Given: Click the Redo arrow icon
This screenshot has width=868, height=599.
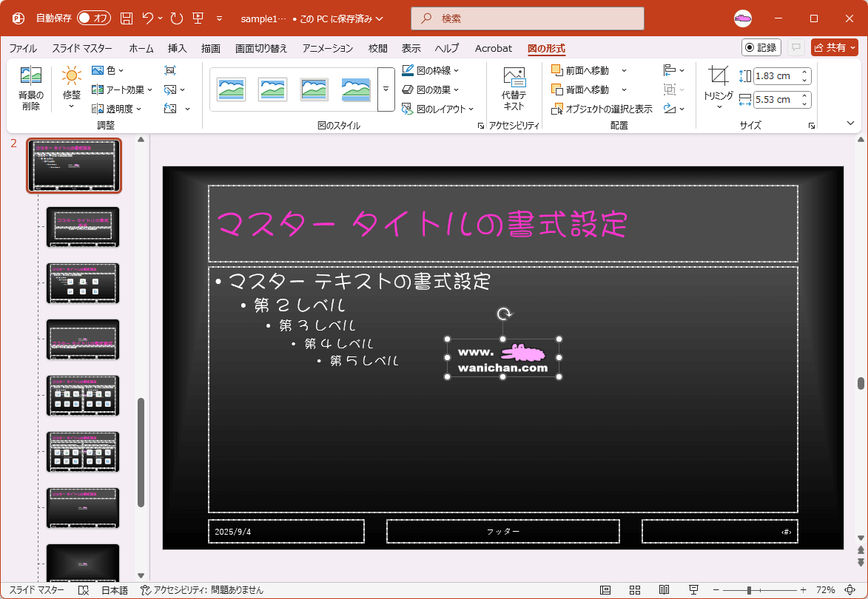Looking at the screenshot, I should (177, 18).
